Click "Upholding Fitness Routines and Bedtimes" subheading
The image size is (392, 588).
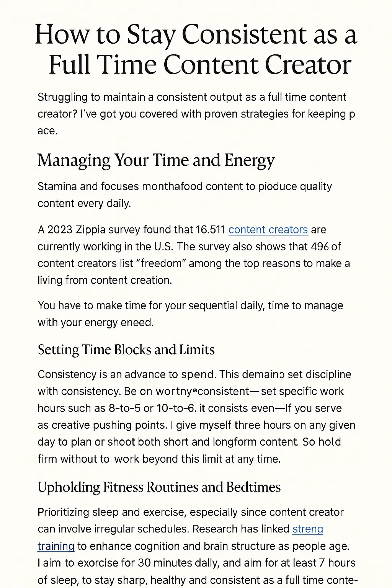pos(159,487)
